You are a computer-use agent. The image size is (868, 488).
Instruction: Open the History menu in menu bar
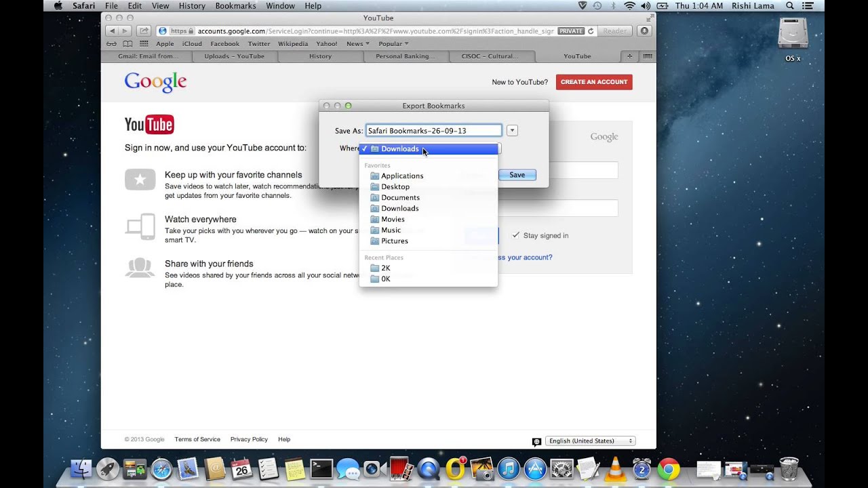coord(192,5)
